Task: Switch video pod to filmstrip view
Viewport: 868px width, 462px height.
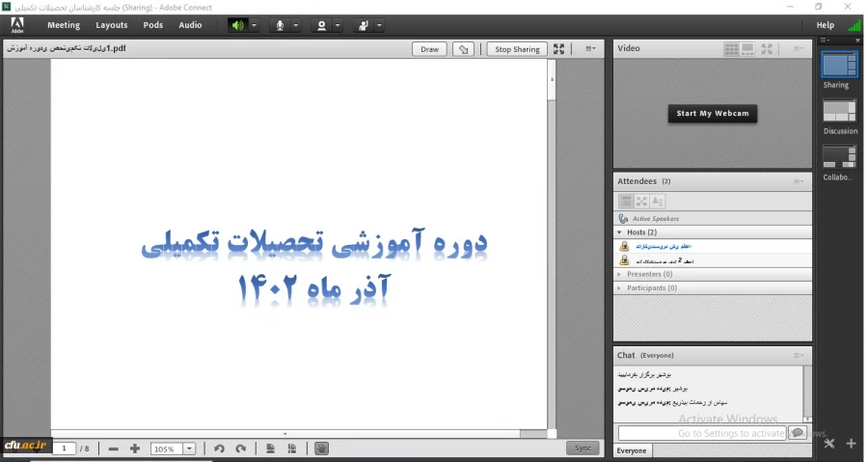Action: 749,48
